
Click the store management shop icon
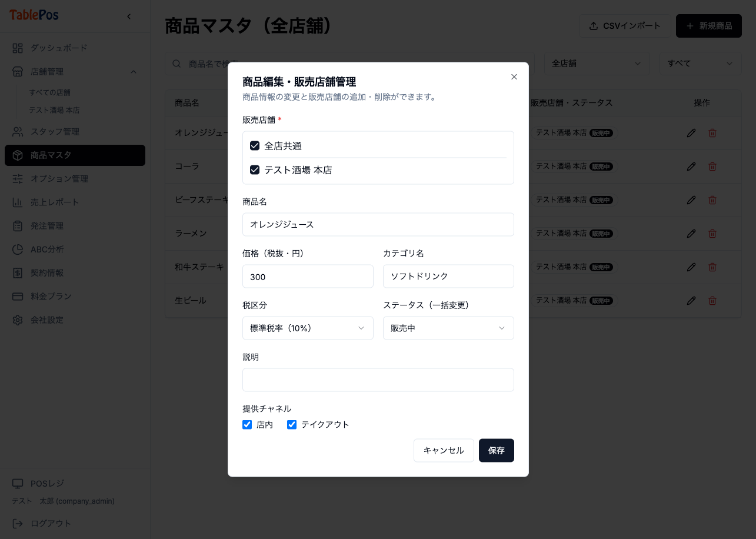18,72
